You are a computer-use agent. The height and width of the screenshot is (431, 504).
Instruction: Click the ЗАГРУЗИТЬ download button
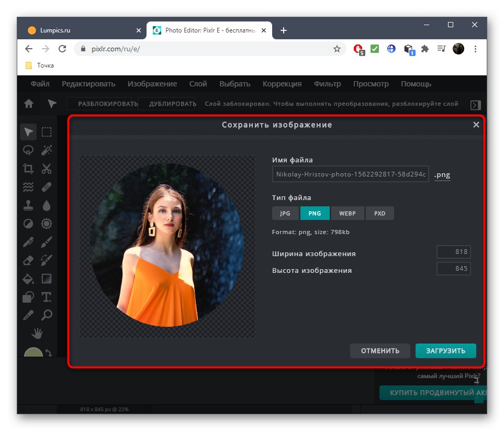click(445, 351)
